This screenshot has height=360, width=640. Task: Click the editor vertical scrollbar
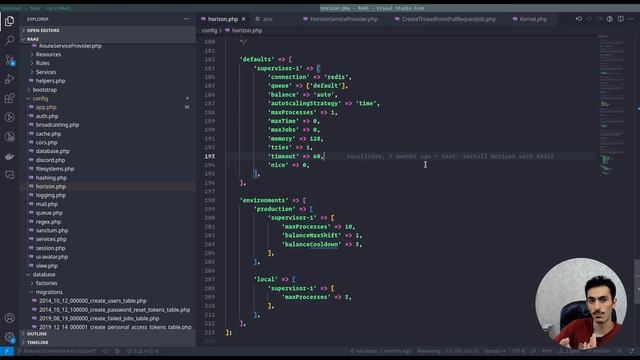coord(637,282)
